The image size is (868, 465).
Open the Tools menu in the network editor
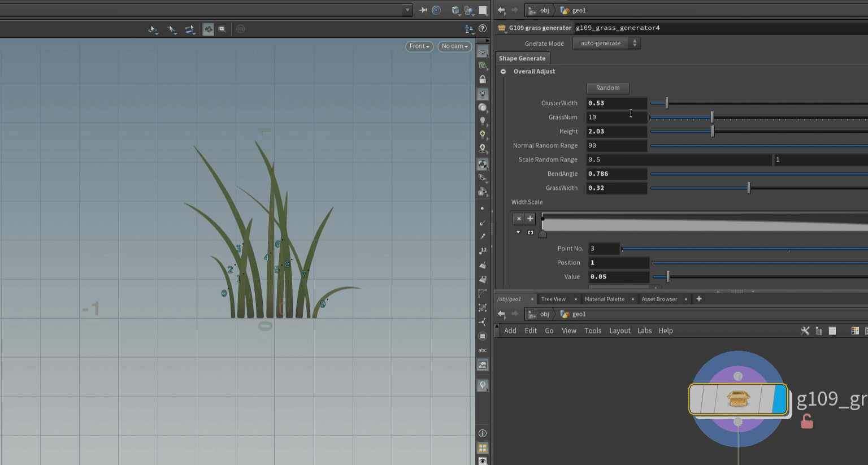593,331
